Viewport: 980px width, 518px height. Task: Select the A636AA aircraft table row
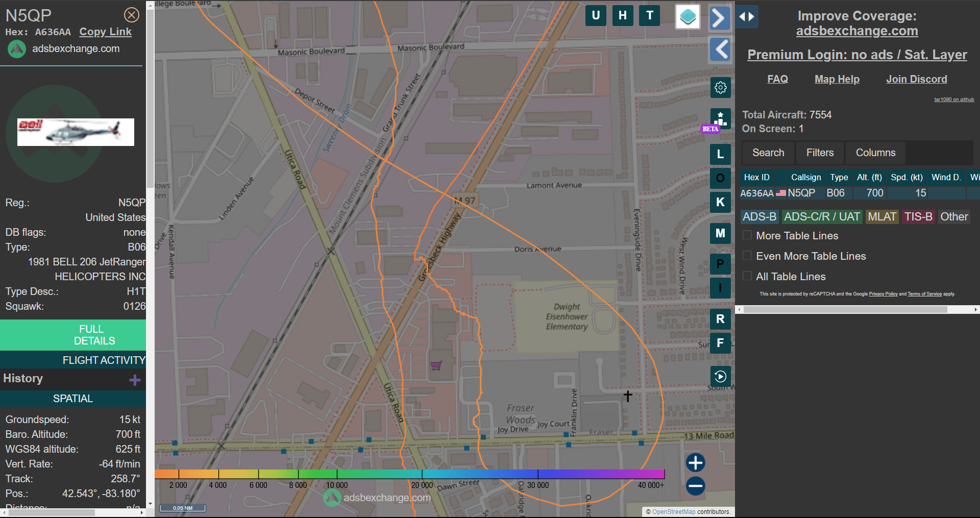coord(860,193)
